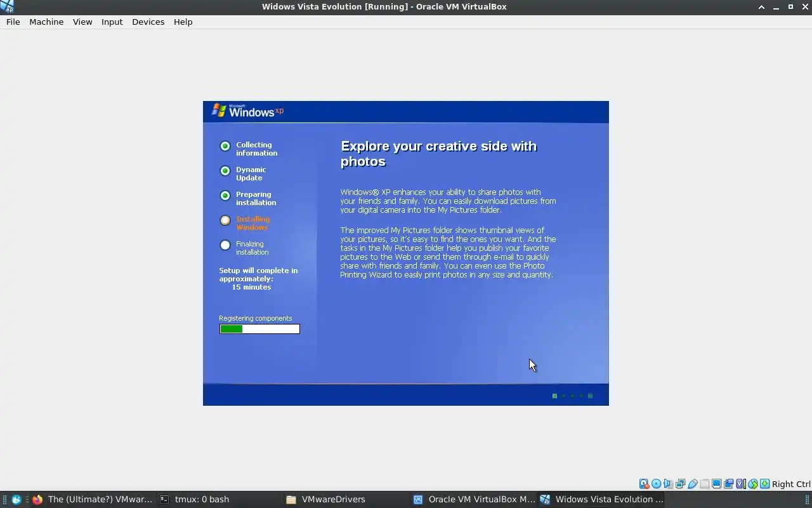Close the VirtualBox VM window
Image resolution: width=812 pixels, height=508 pixels.
pyautogui.click(x=805, y=6)
